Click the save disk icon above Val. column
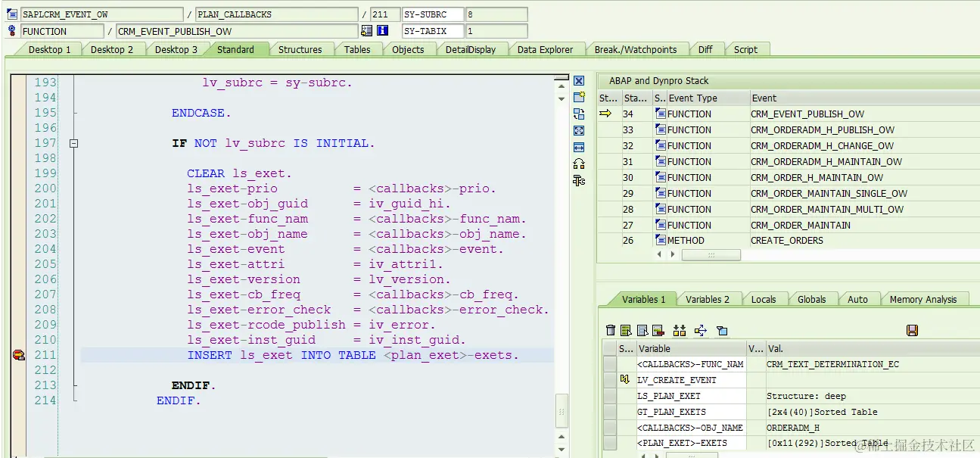 click(x=912, y=330)
